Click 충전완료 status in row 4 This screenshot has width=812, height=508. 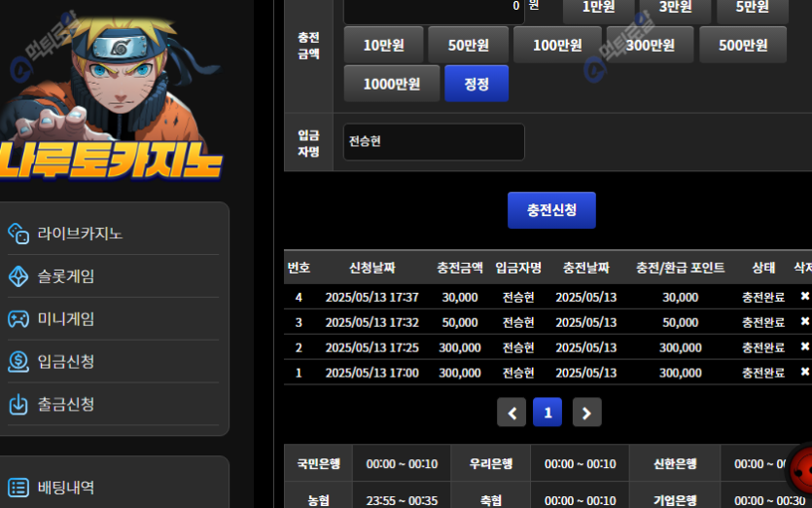coord(763,297)
